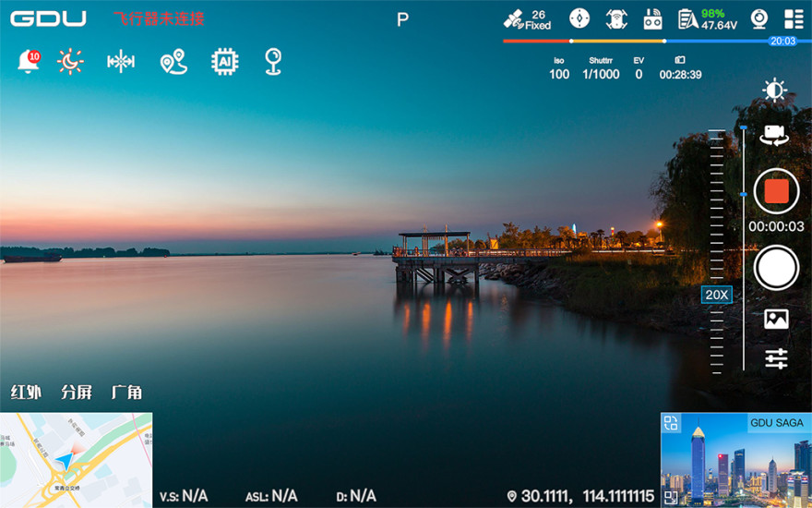This screenshot has width=812, height=508.
Task: Tap the SD card remaining time 00:28:39
Action: 680,69
